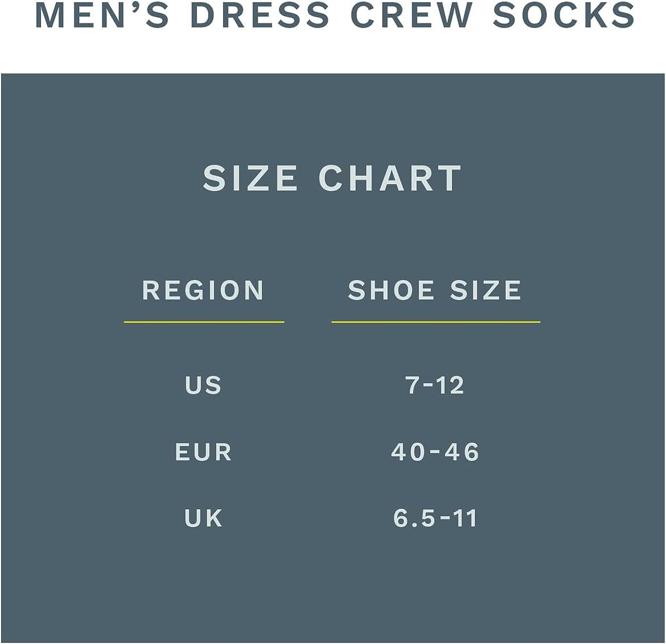
Task: Click the 7 in the US size range
Action: [x=413, y=385]
